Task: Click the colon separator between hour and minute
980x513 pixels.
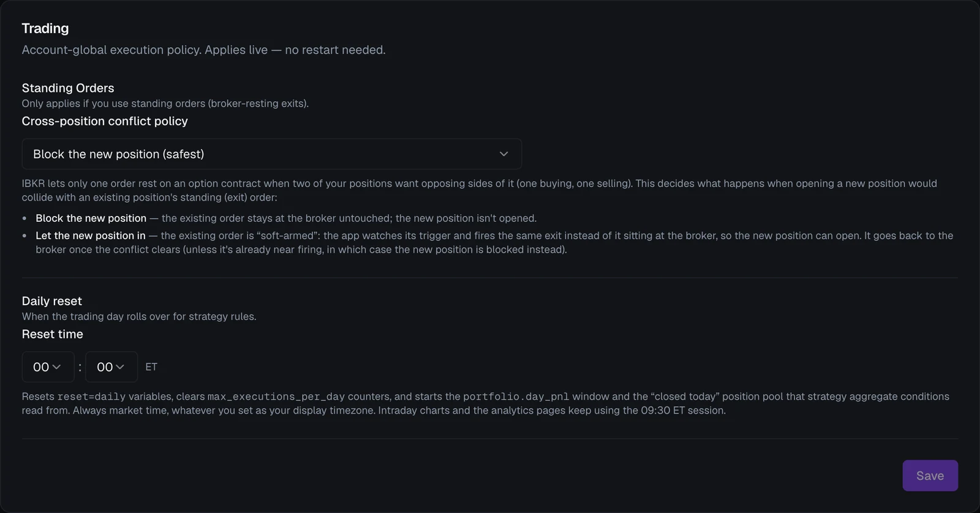Action: [80, 367]
